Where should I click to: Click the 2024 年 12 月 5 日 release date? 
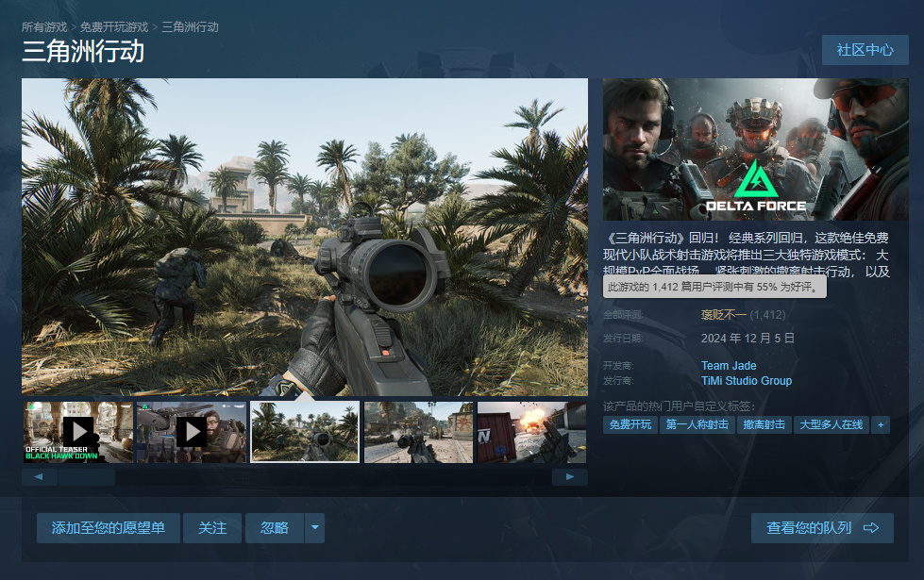tap(748, 339)
